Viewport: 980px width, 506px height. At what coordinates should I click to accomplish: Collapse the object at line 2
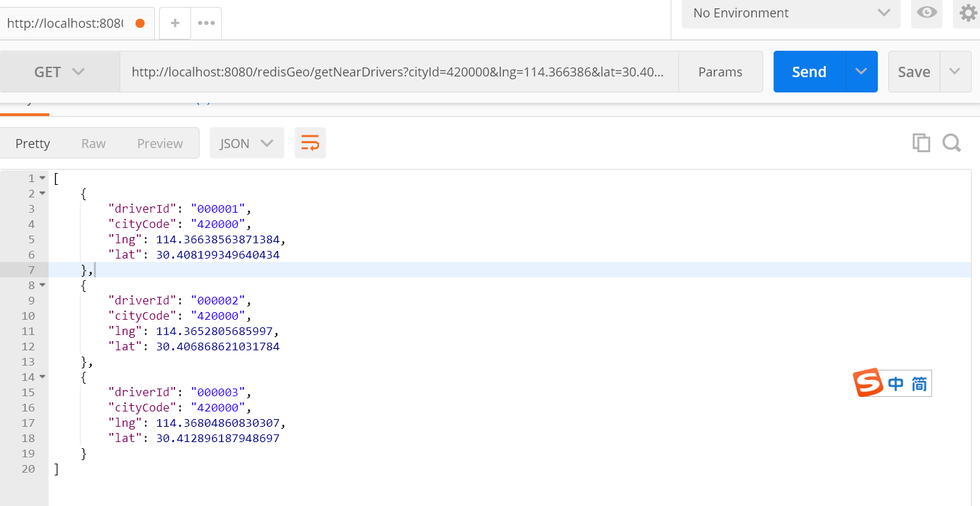(42, 194)
